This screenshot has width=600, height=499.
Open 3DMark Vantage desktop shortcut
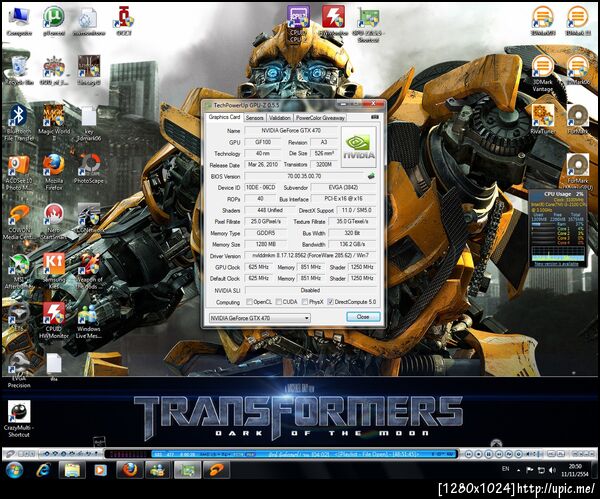[x=542, y=74]
